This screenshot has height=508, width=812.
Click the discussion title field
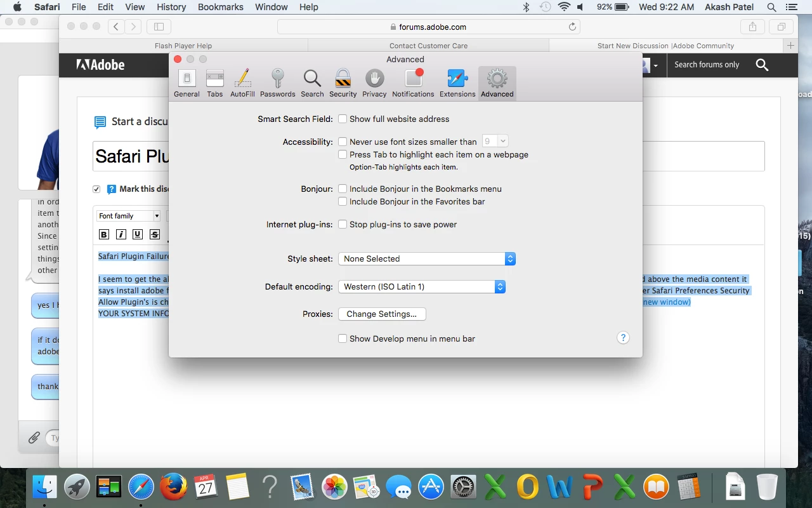pos(428,156)
